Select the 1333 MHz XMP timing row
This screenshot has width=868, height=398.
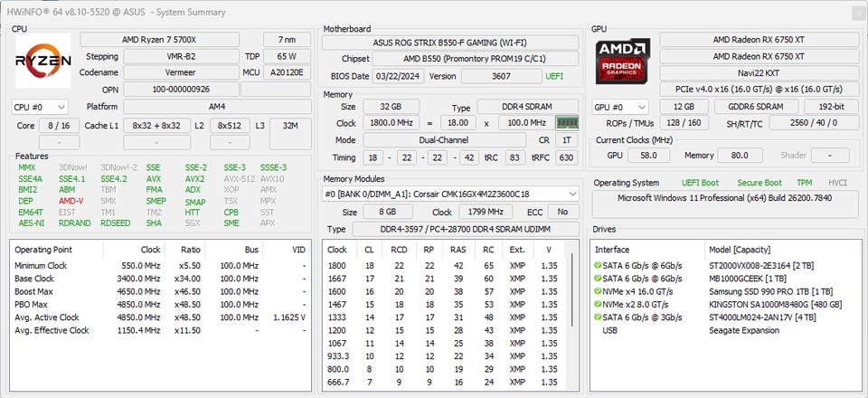click(x=445, y=317)
